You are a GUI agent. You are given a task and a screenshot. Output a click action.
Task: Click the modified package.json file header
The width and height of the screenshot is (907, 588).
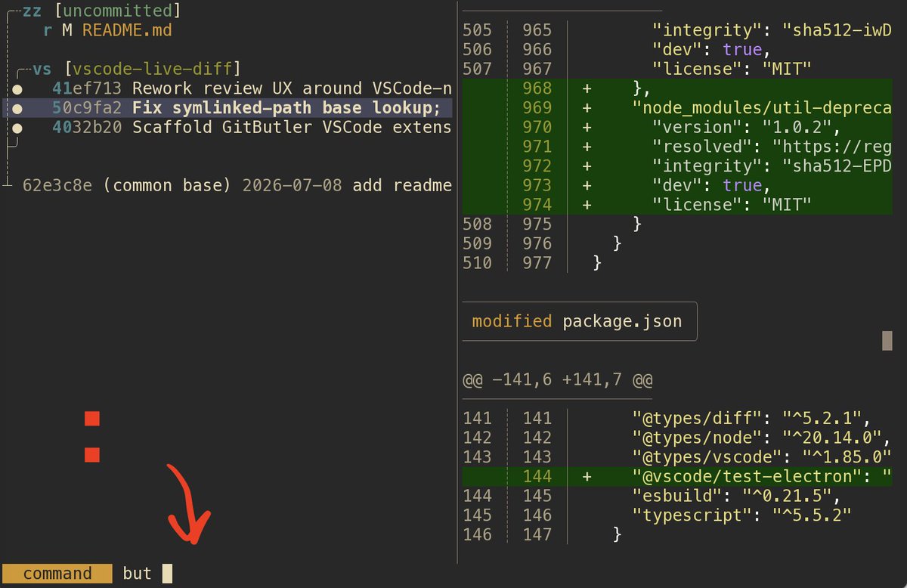(580, 321)
